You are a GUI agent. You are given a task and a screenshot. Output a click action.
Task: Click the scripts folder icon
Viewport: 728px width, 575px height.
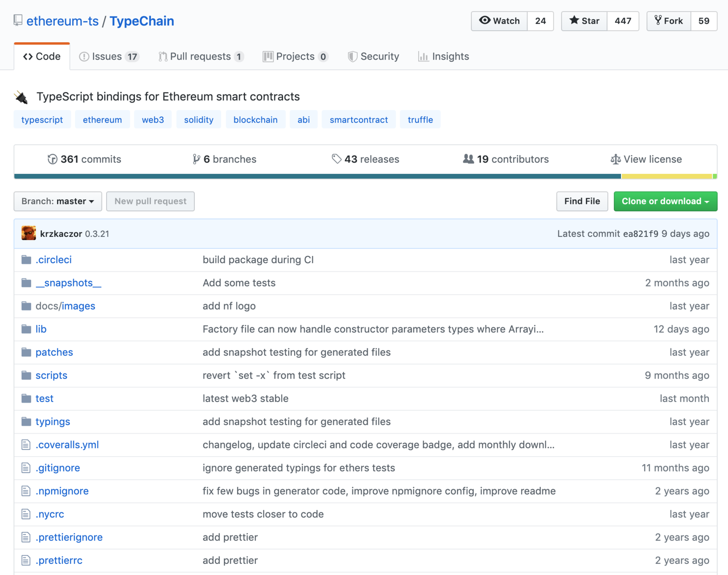(x=26, y=375)
